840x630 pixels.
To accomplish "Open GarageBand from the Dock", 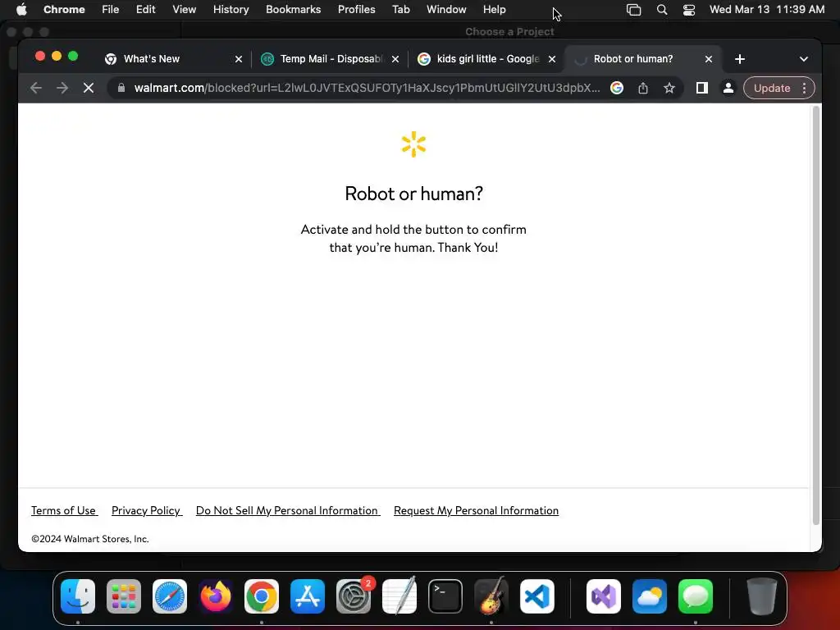I will click(x=491, y=596).
